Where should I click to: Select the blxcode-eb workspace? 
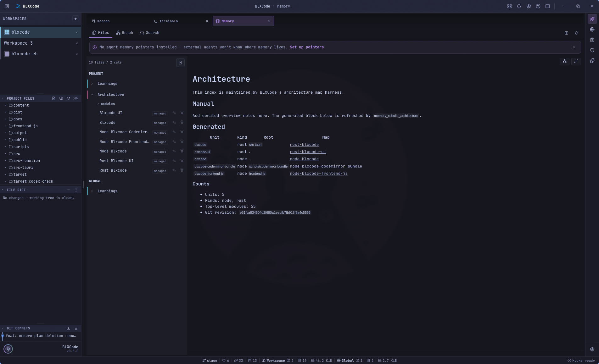(41, 54)
